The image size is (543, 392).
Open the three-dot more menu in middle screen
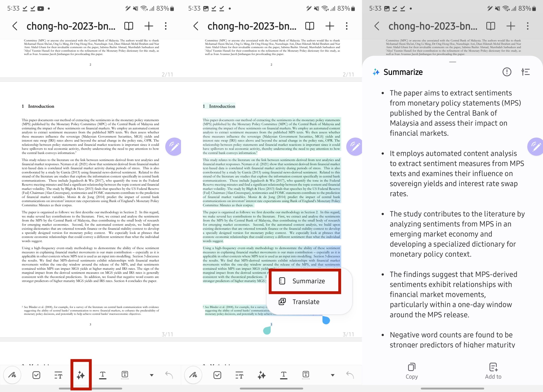[x=347, y=26]
